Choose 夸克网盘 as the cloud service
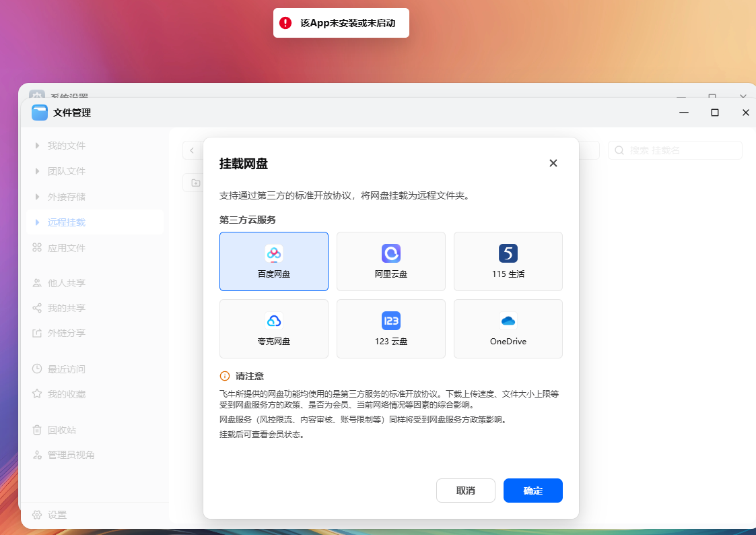This screenshot has height=535, width=756. click(273, 329)
